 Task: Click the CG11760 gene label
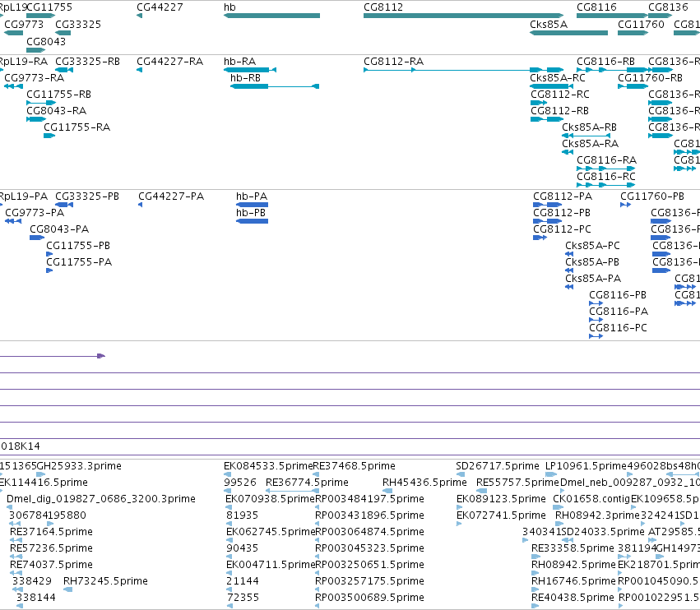641,24
